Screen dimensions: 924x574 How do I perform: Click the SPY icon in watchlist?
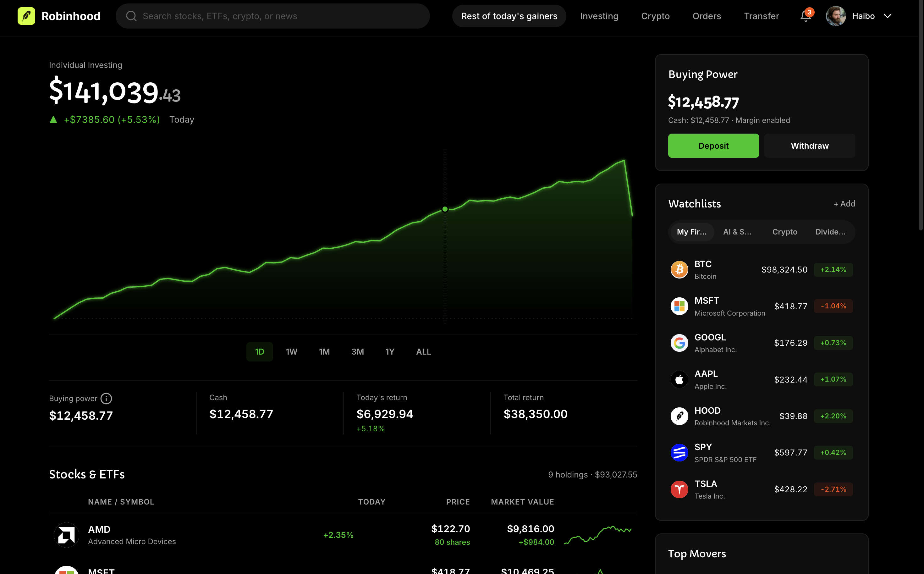pos(679,453)
